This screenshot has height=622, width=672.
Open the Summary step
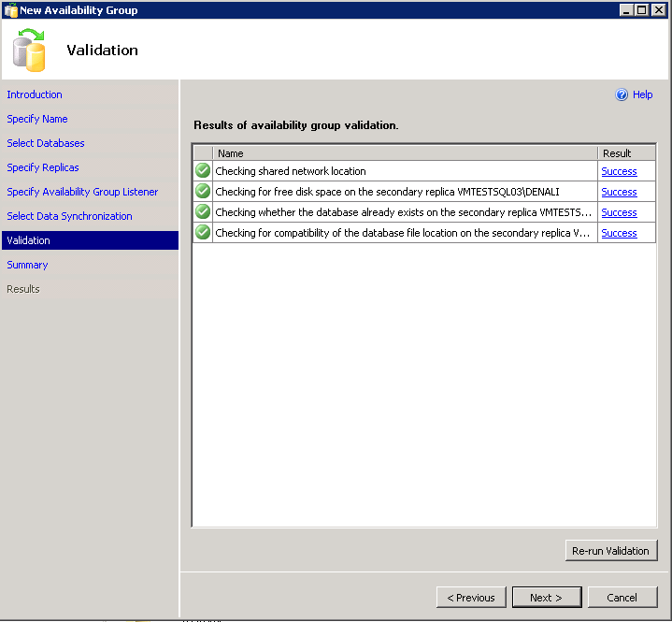pos(27,265)
